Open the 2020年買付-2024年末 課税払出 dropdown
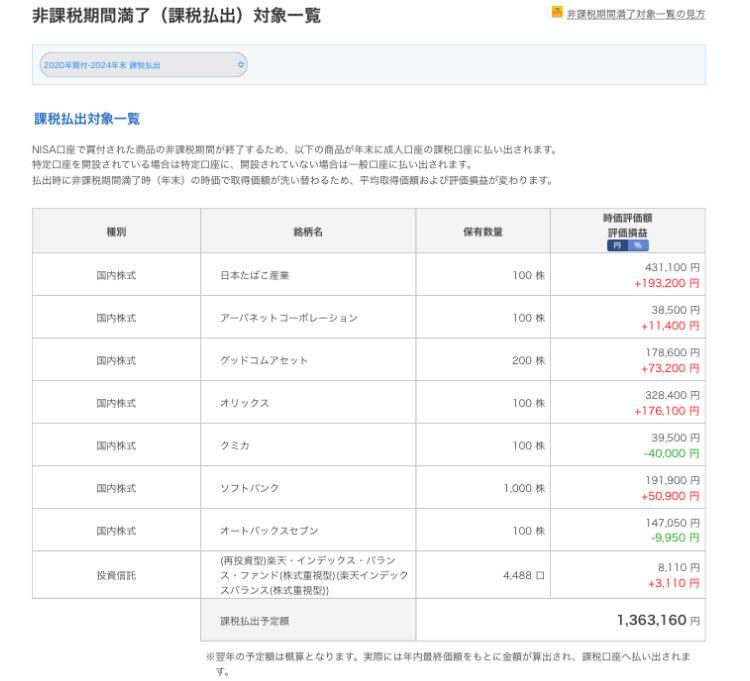 click(x=142, y=65)
